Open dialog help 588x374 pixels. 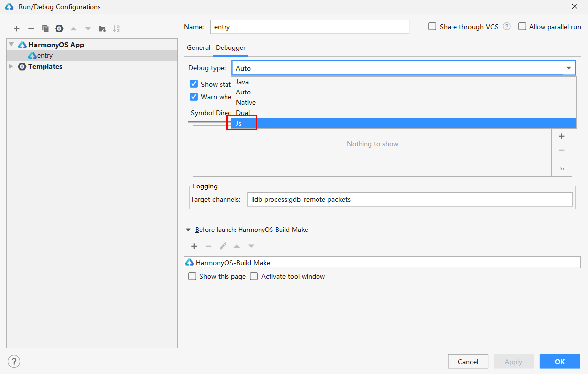pos(14,361)
